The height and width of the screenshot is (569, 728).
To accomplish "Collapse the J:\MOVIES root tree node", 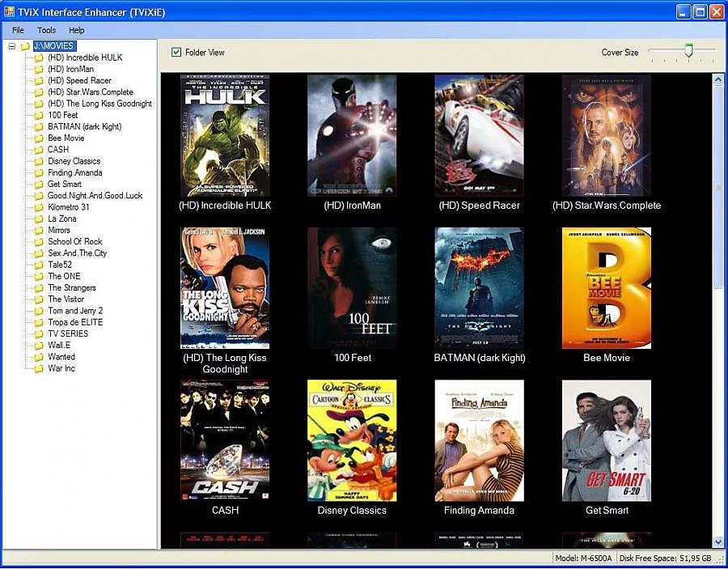I will pyautogui.click(x=12, y=46).
